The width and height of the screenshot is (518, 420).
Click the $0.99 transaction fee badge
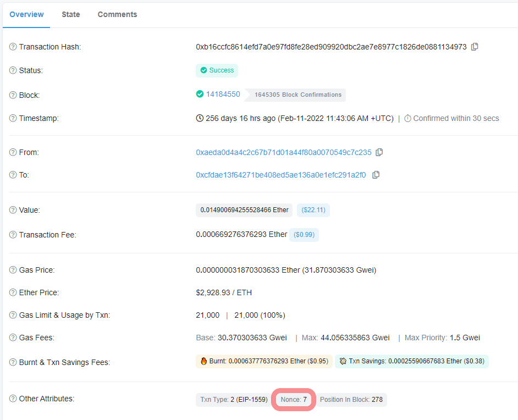click(x=304, y=235)
